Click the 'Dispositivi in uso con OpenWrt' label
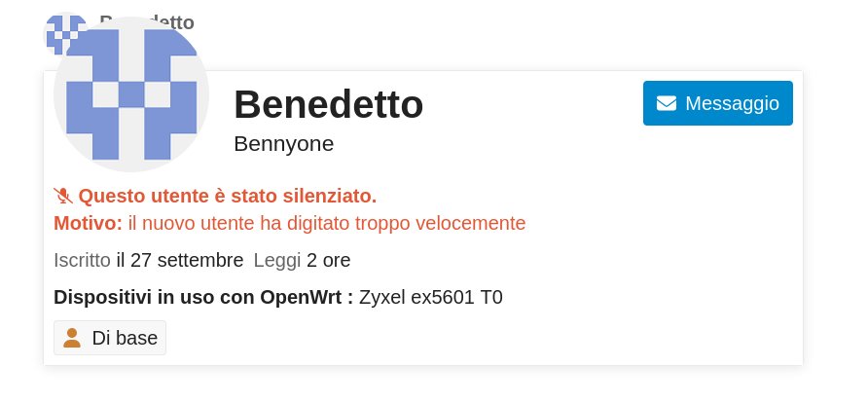 (x=202, y=297)
